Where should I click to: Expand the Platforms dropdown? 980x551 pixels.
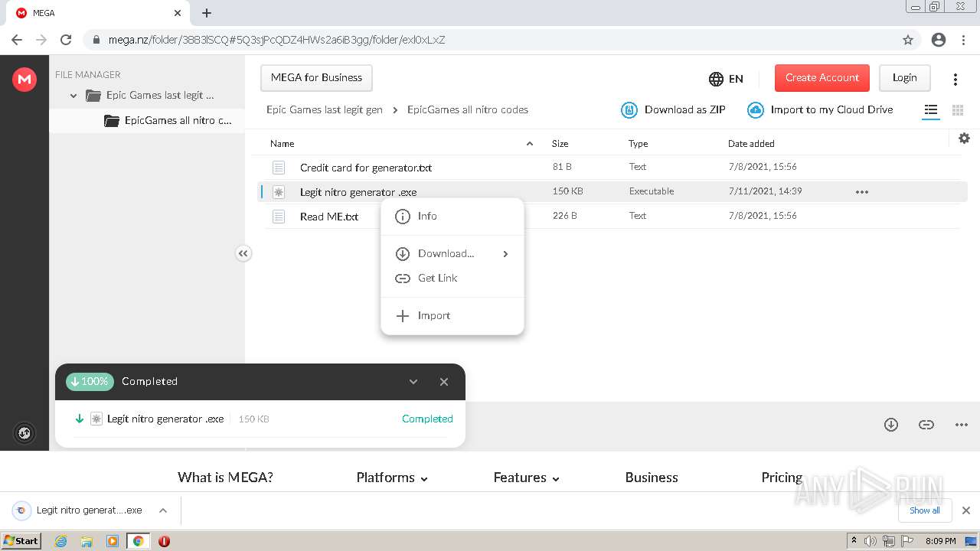[x=392, y=477]
